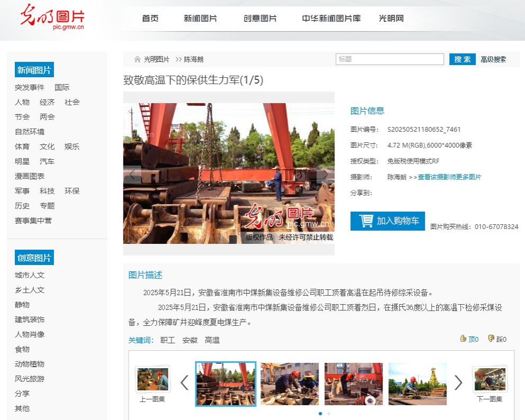Click the thumbnail strip left chevron

pyautogui.click(x=185, y=383)
